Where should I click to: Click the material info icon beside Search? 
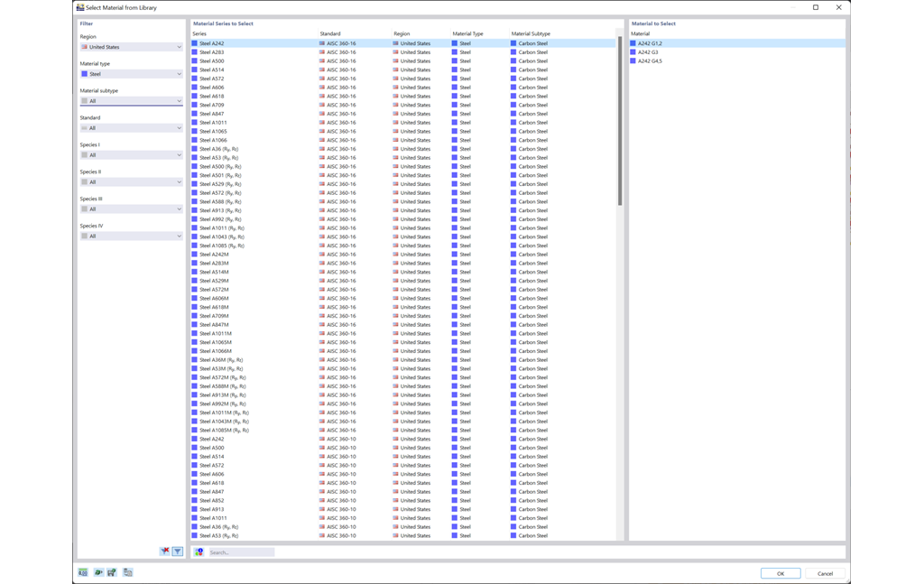199,552
